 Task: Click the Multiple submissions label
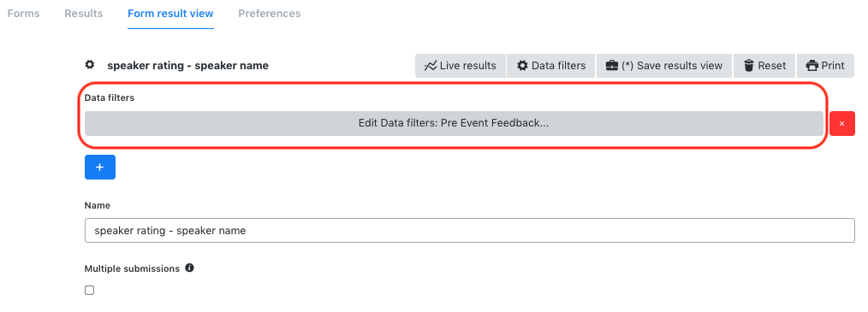[x=132, y=268]
